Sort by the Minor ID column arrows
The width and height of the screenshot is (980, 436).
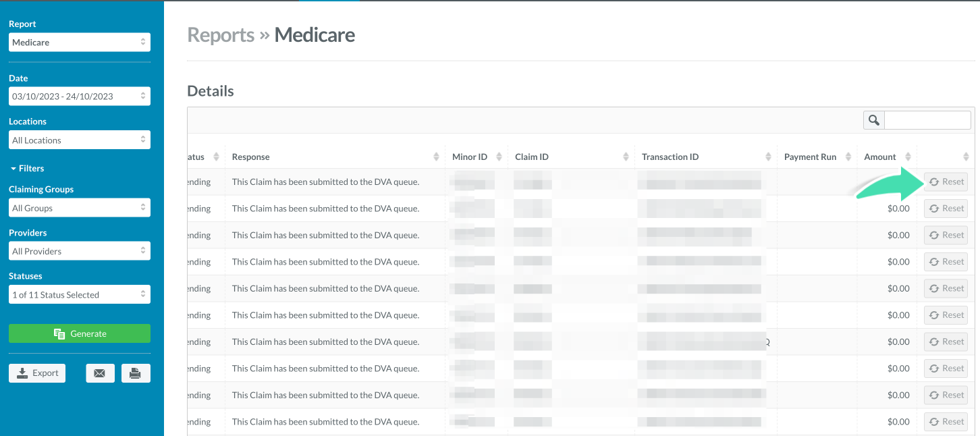pyautogui.click(x=499, y=157)
